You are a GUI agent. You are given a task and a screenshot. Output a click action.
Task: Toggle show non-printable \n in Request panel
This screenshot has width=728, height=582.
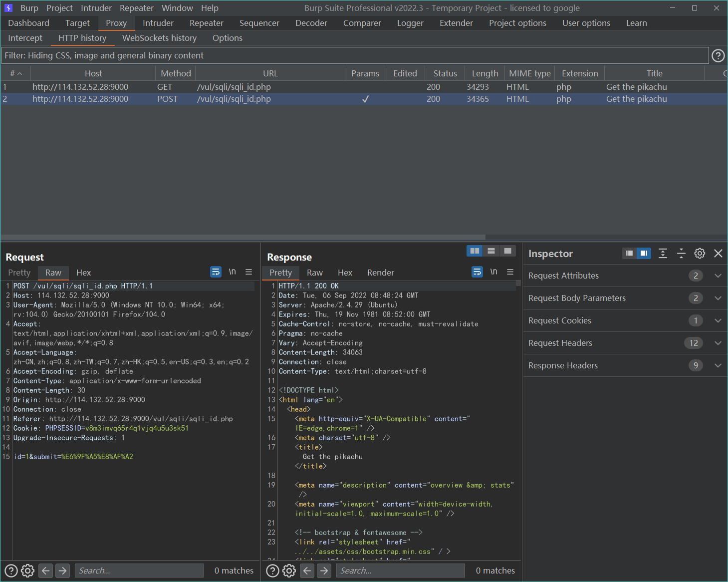point(232,272)
